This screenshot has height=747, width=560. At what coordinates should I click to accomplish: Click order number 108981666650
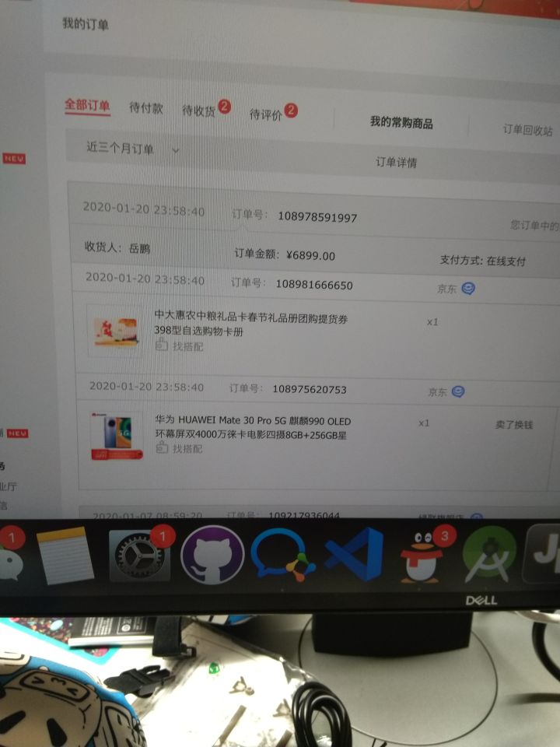click(314, 285)
